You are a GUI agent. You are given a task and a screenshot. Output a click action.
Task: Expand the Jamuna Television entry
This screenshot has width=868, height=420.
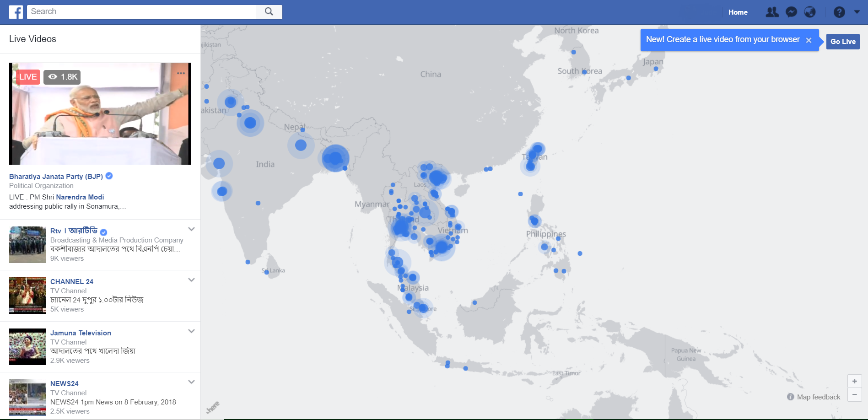click(x=191, y=331)
